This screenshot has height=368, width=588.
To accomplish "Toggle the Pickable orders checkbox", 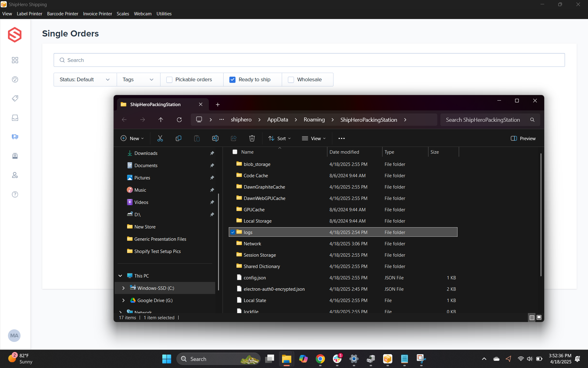I will [x=169, y=80].
